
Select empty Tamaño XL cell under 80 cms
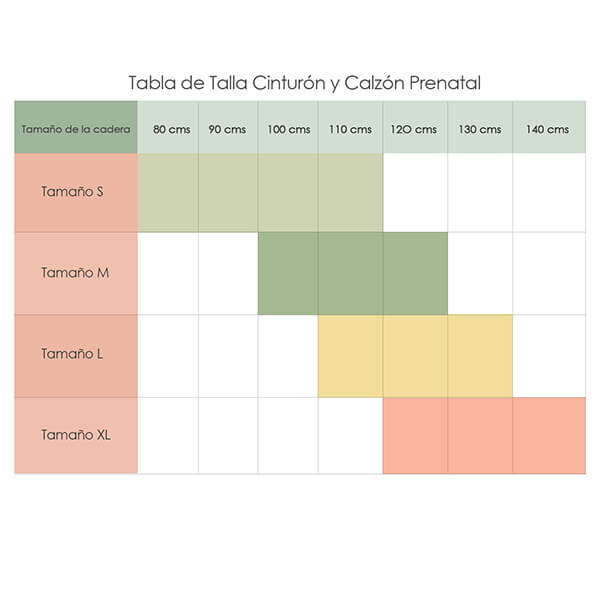(x=167, y=435)
